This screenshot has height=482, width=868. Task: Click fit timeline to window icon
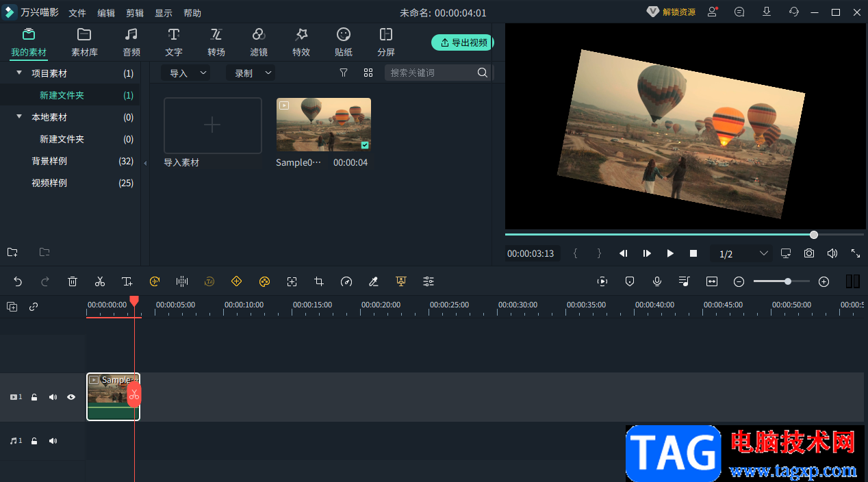coord(712,281)
